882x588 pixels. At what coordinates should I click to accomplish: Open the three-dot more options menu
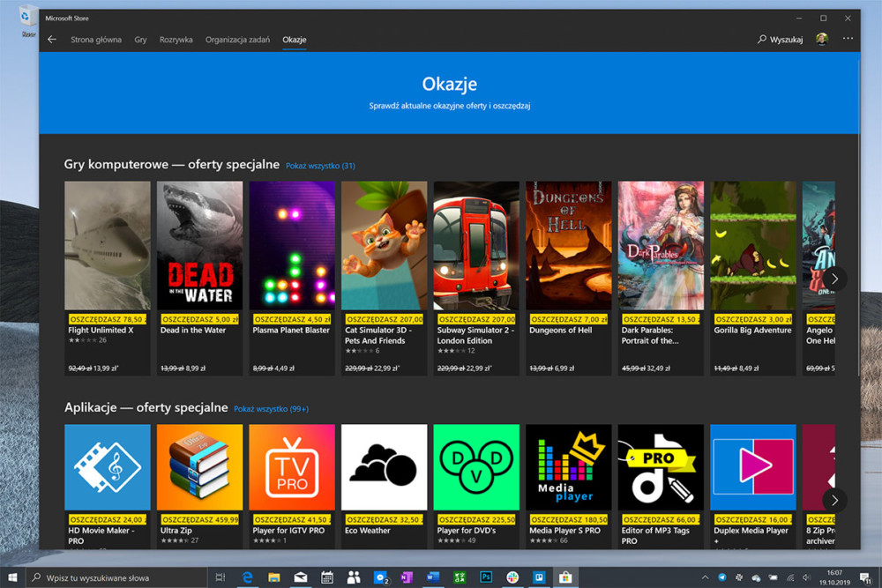[848, 39]
